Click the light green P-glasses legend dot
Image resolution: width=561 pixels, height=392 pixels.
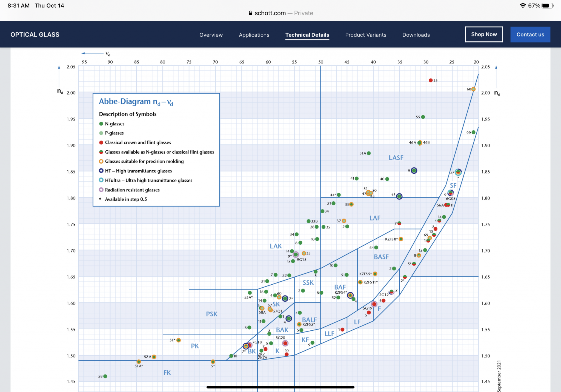click(x=101, y=133)
